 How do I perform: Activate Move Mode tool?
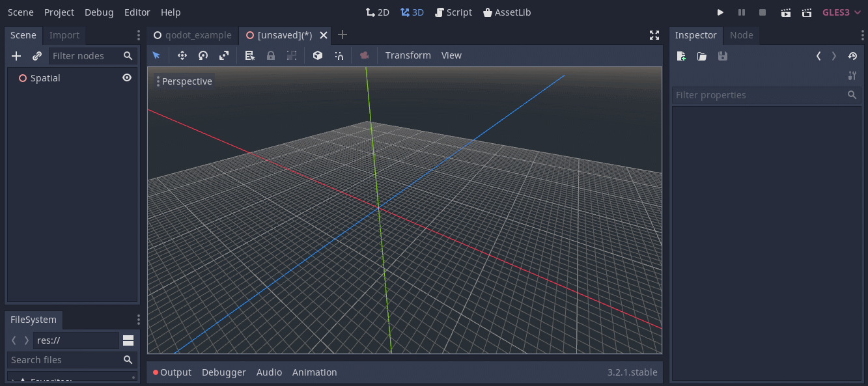click(x=182, y=55)
